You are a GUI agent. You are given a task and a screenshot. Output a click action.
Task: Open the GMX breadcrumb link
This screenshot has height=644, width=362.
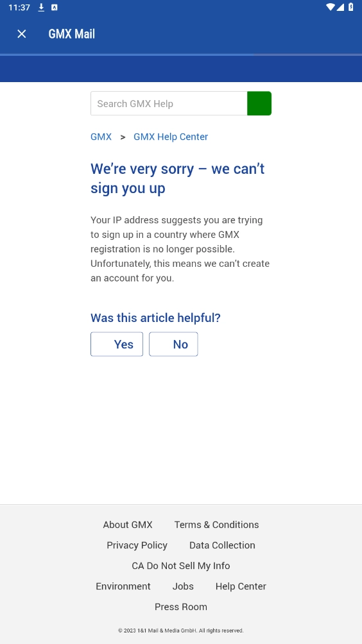[101, 137]
